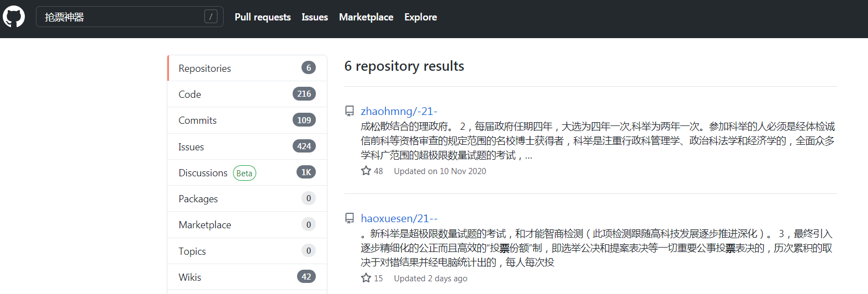Click the search field containing 抢票神器
This screenshot has height=294, width=868.
(130, 17)
